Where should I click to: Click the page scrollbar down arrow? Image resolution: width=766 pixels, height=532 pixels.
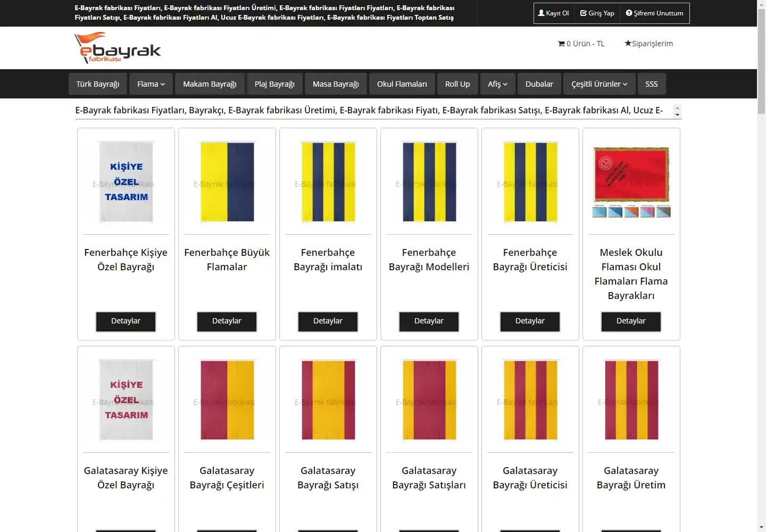pos(761,527)
